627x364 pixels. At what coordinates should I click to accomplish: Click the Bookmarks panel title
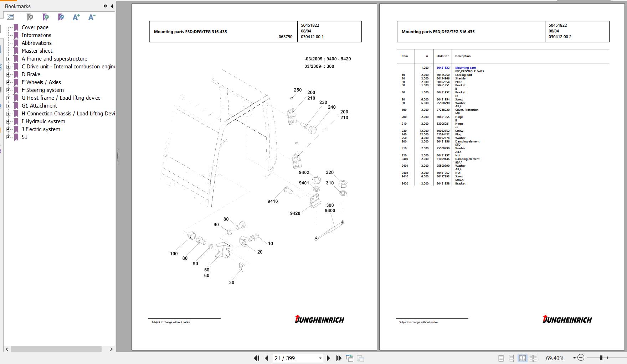[18, 6]
